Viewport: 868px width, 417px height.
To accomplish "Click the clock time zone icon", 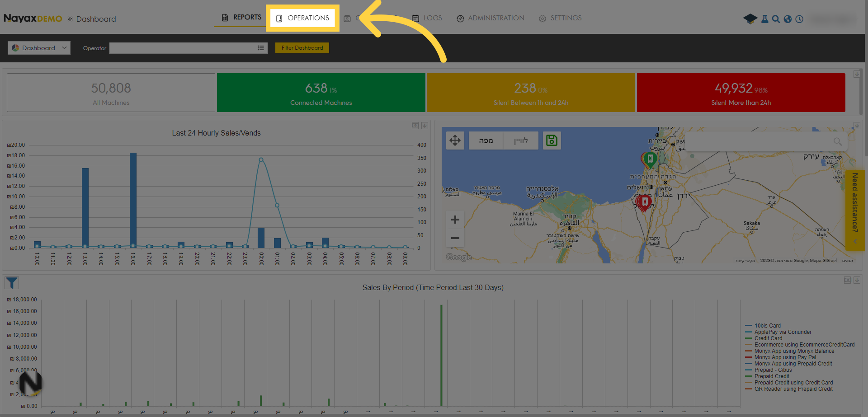I will pos(799,19).
